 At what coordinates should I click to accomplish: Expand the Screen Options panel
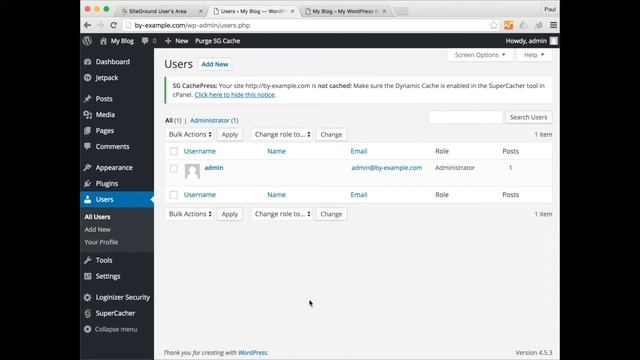pyautogui.click(x=480, y=55)
